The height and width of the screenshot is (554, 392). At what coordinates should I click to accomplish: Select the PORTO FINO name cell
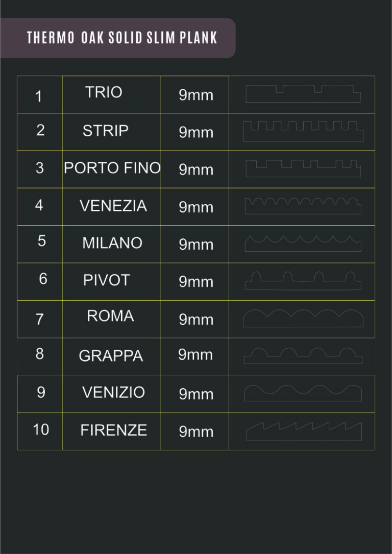(111, 169)
